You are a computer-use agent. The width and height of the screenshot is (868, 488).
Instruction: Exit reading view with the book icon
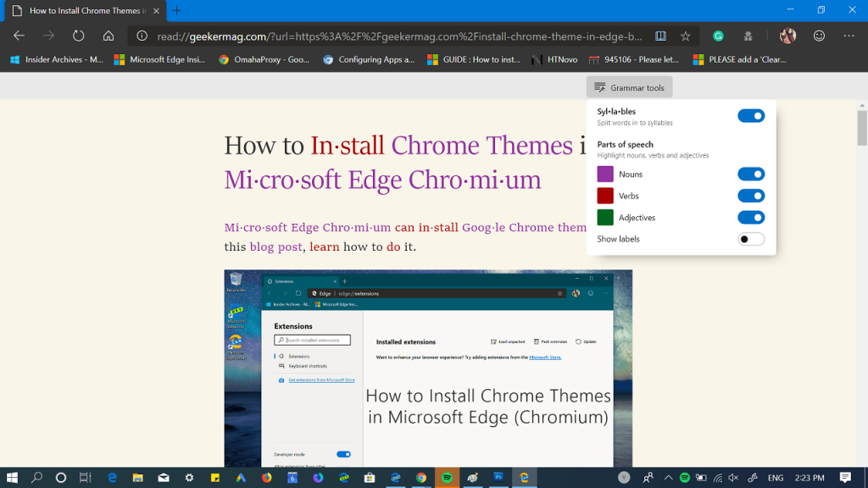(660, 36)
